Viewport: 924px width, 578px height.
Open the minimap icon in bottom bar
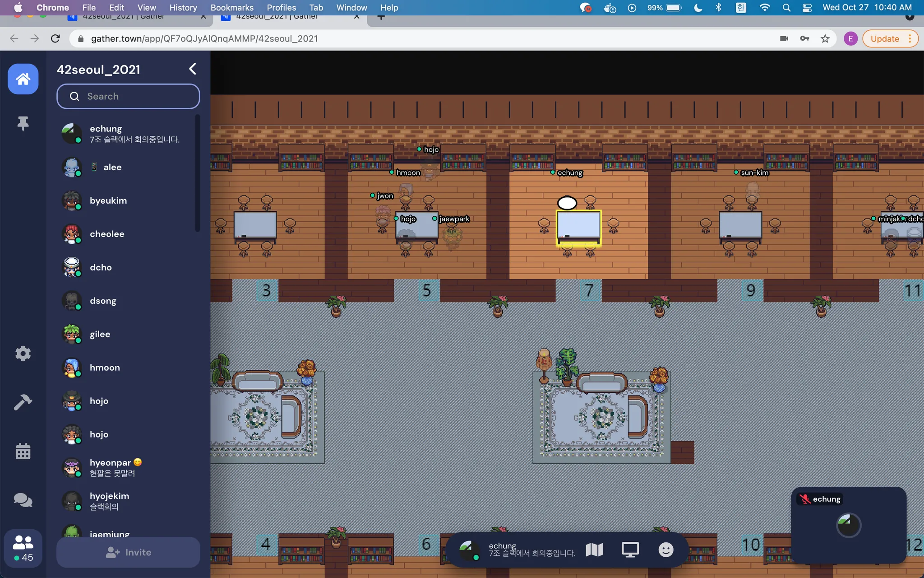coord(594,550)
